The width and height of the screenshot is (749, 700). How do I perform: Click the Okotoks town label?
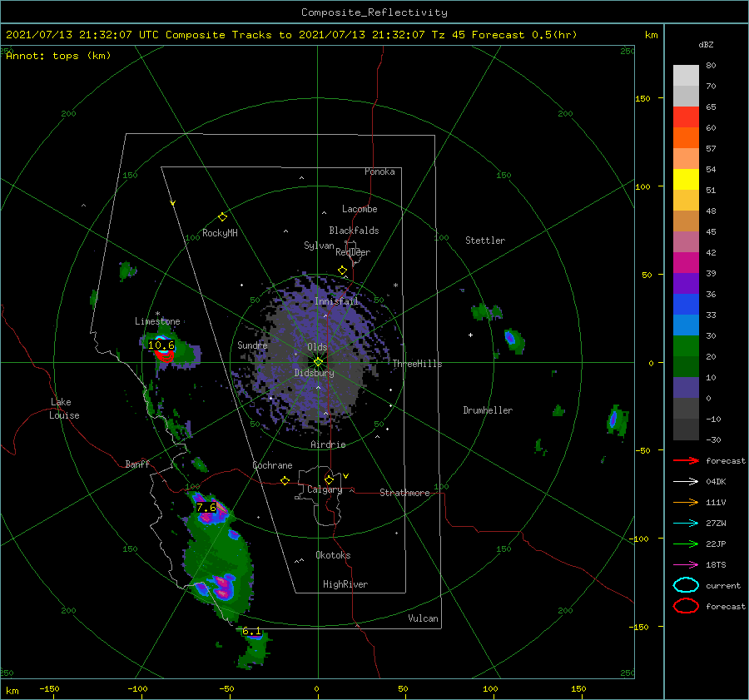click(333, 555)
